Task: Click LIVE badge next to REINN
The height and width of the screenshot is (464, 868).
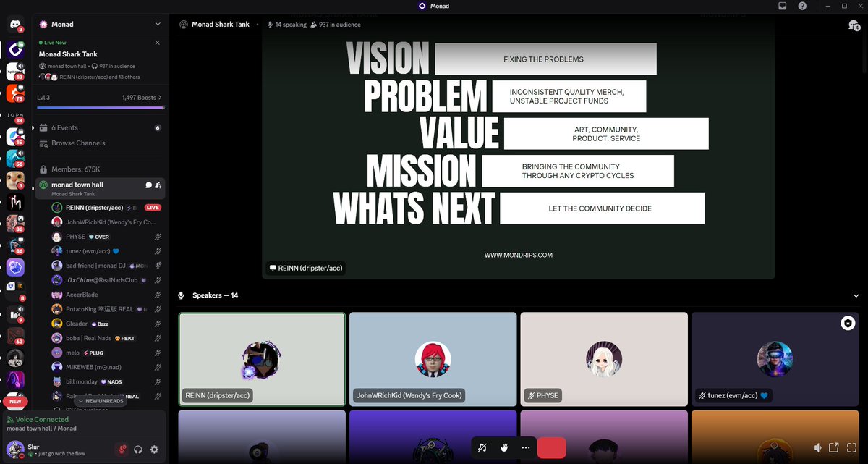Action: pyautogui.click(x=153, y=208)
